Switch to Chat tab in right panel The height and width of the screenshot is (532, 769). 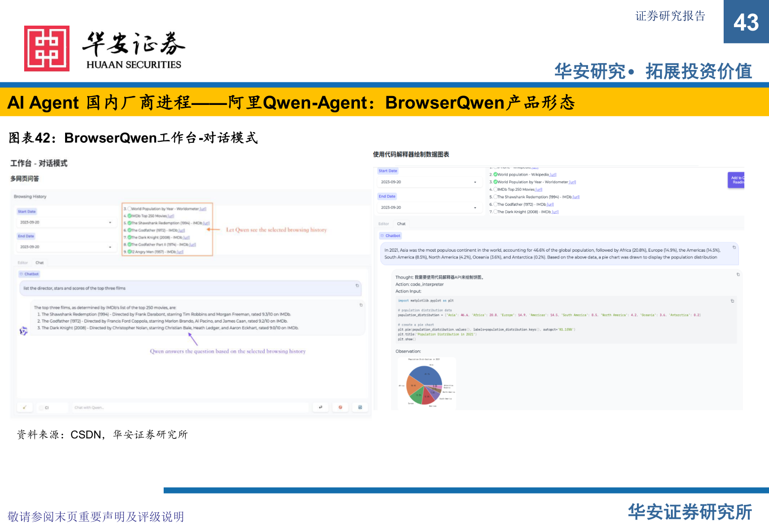point(401,224)
